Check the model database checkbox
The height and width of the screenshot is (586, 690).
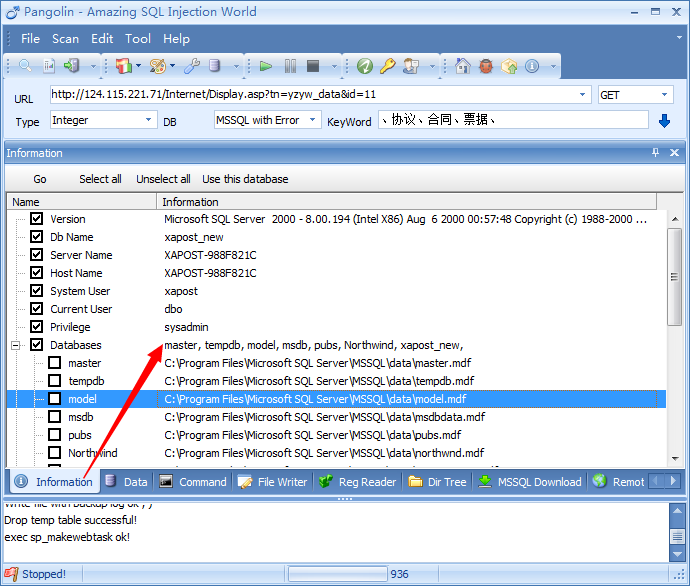click(x=55, y=399)
